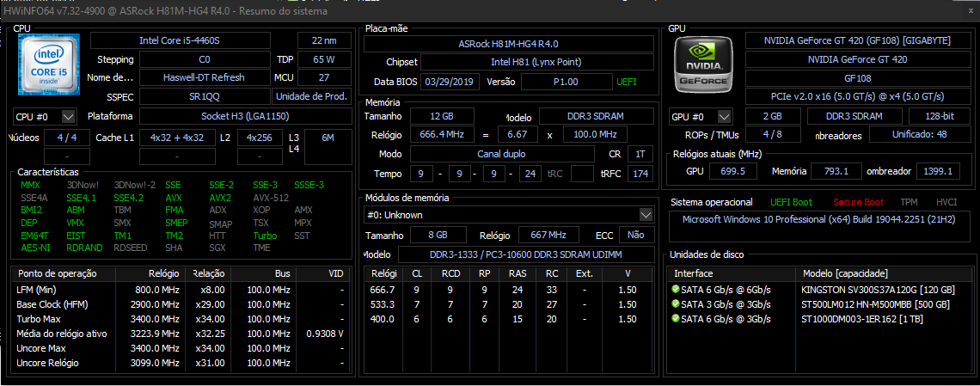Click BIOS date 03/29/2019
980x386 pixels.
point(450,82)
